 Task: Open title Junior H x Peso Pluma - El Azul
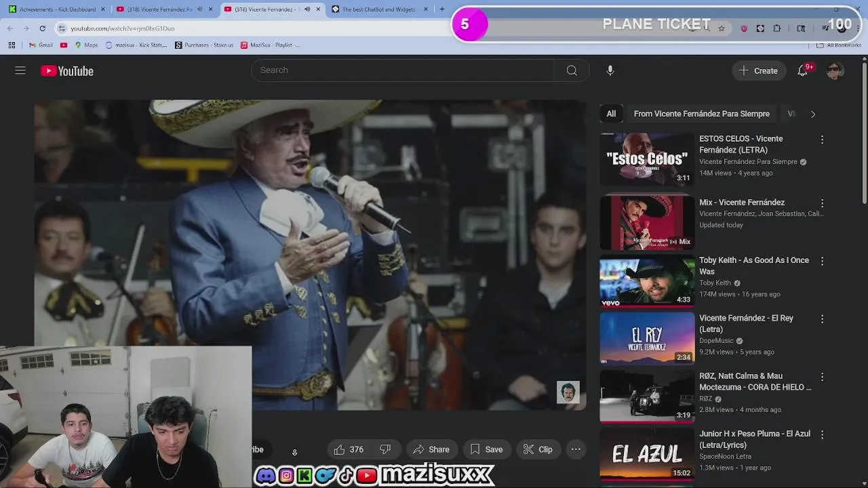click(755, 439)
